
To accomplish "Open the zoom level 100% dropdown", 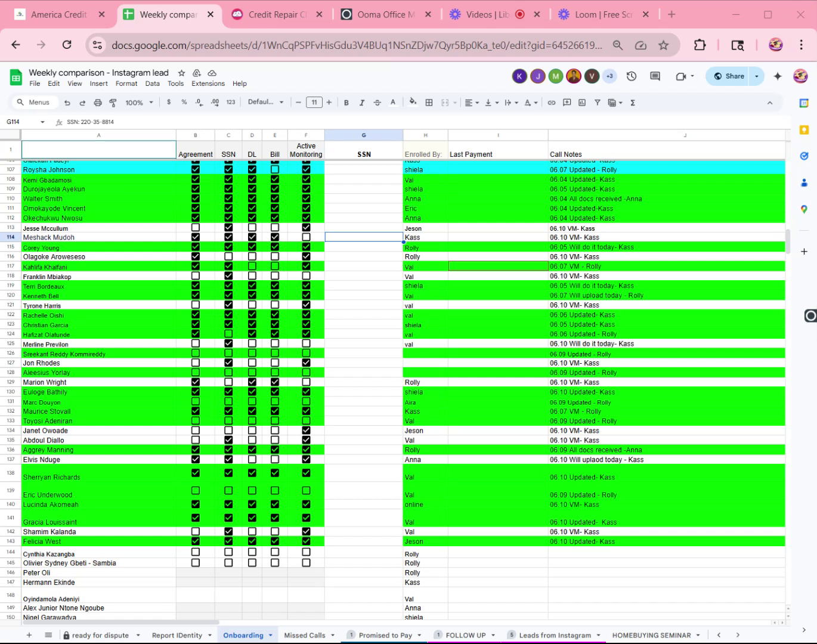I will click(x=139, y=103).
